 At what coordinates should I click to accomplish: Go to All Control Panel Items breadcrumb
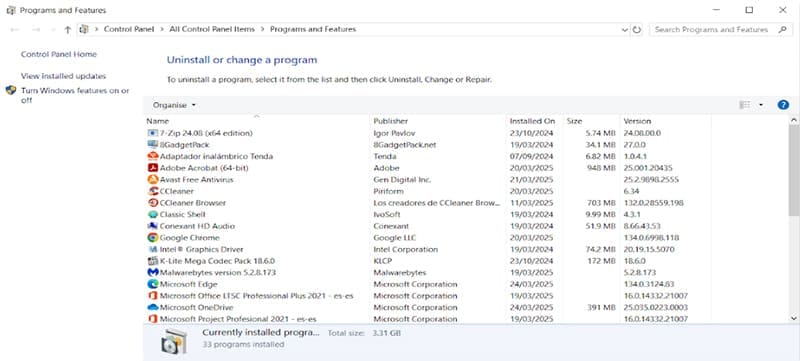[212, 30]
